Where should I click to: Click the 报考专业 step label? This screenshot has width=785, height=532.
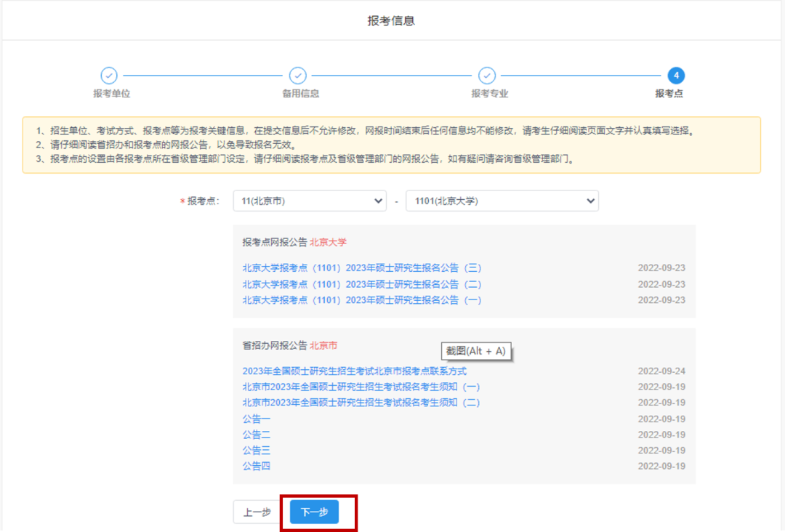pyautogui.click(x=489, y=94)
